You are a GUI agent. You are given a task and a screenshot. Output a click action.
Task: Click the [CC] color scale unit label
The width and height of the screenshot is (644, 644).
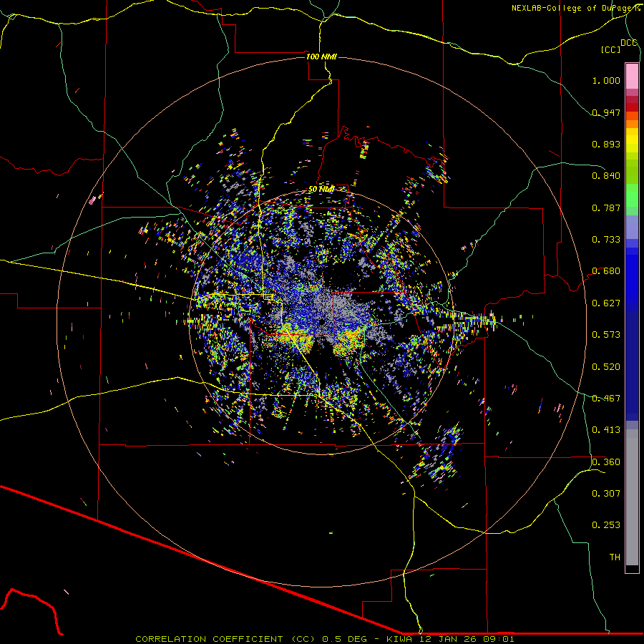(x=610, y=49)
